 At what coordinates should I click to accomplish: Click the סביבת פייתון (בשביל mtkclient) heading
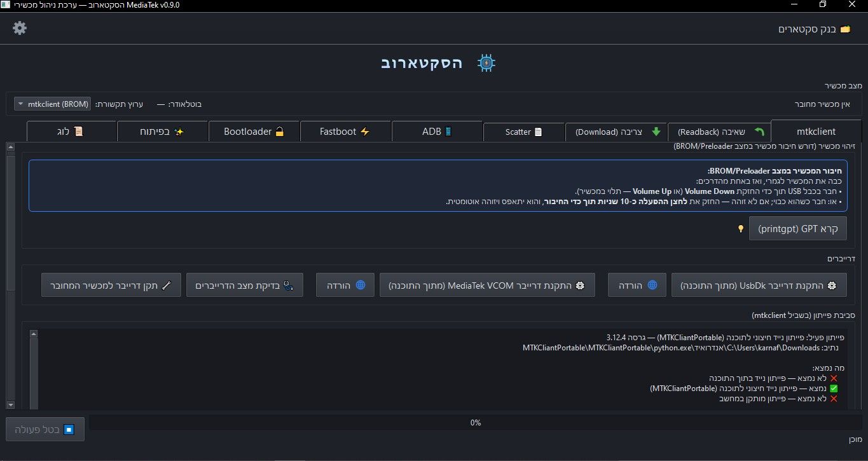pos(804,315)
